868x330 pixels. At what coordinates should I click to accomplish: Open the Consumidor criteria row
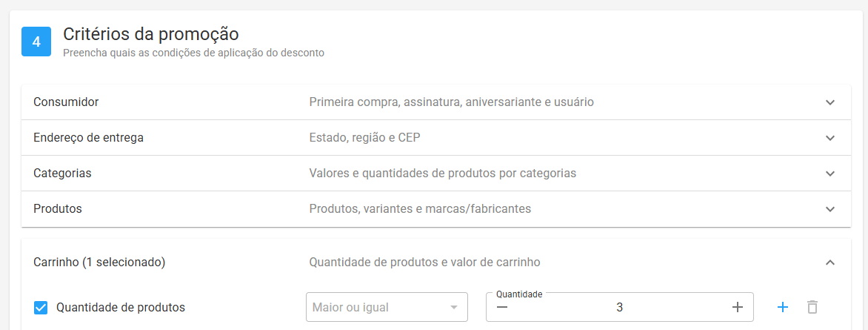[x=436, y=102]
